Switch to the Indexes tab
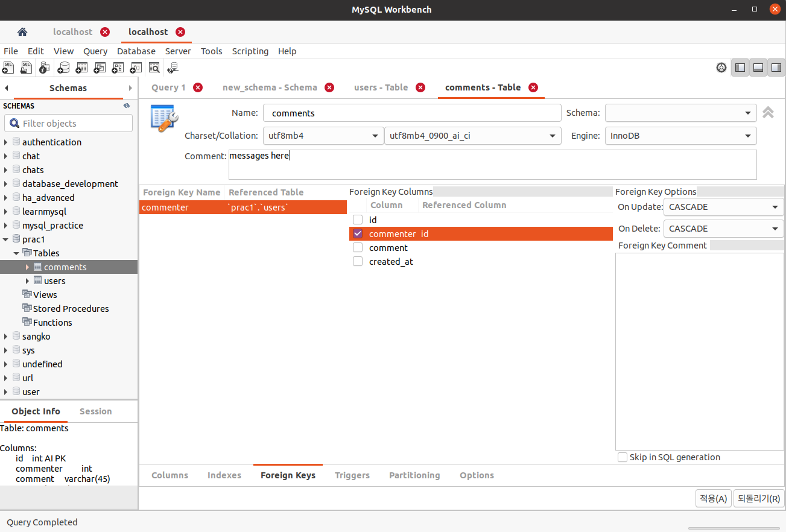Screen dimensions: 786x532 coord(224,475)
